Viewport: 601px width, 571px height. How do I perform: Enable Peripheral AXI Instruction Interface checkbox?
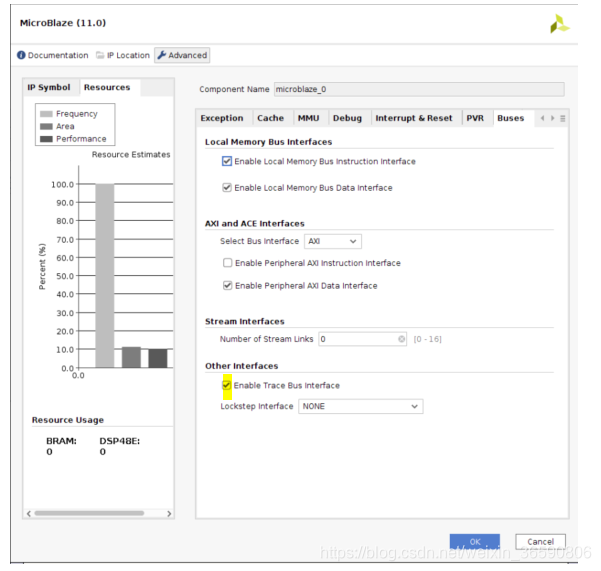point(228,263)
